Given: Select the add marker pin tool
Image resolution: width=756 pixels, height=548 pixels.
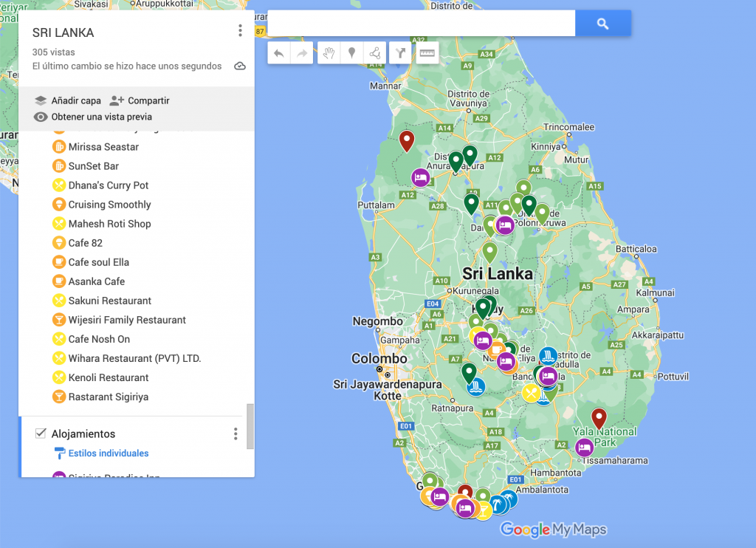Looking at the screenshot, I should pos(352,52).
